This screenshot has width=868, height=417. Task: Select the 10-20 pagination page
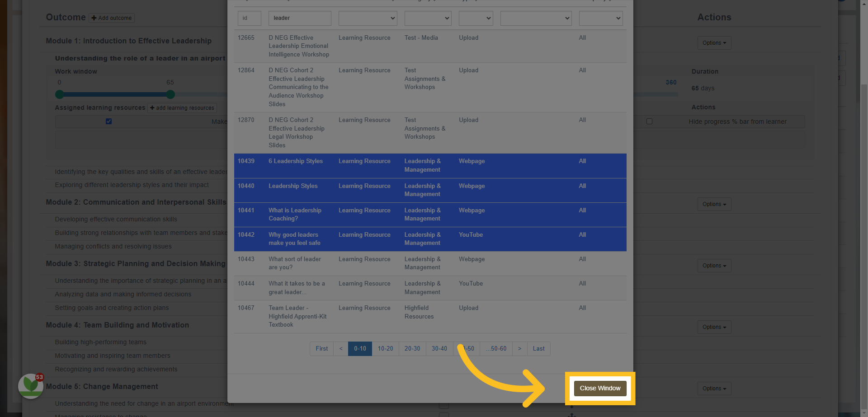coord(385,349)
